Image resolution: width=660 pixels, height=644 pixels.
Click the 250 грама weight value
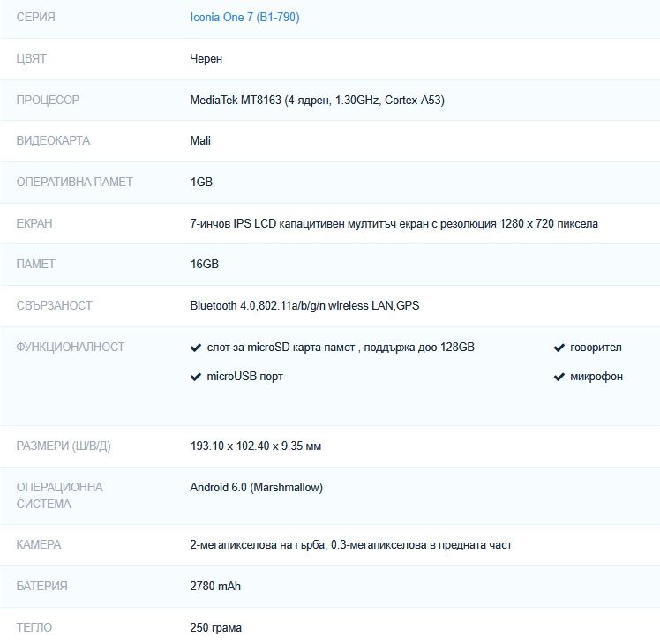[215, 627]
